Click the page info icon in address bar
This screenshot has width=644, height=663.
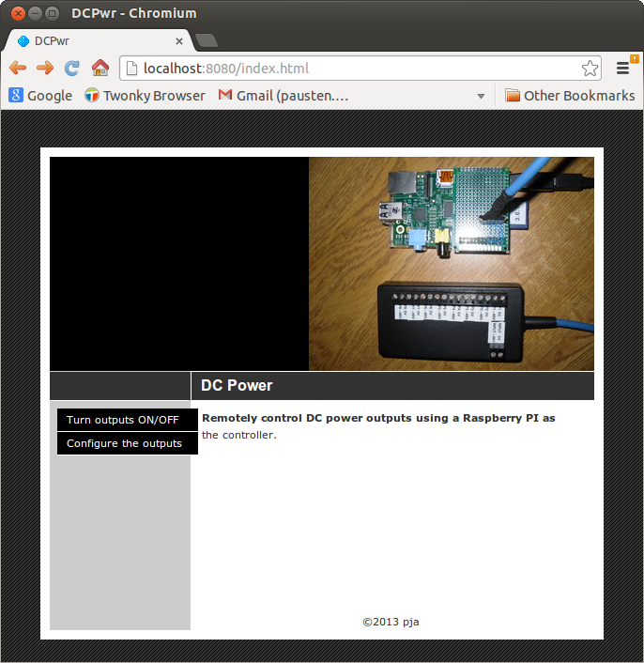point(132,68)
